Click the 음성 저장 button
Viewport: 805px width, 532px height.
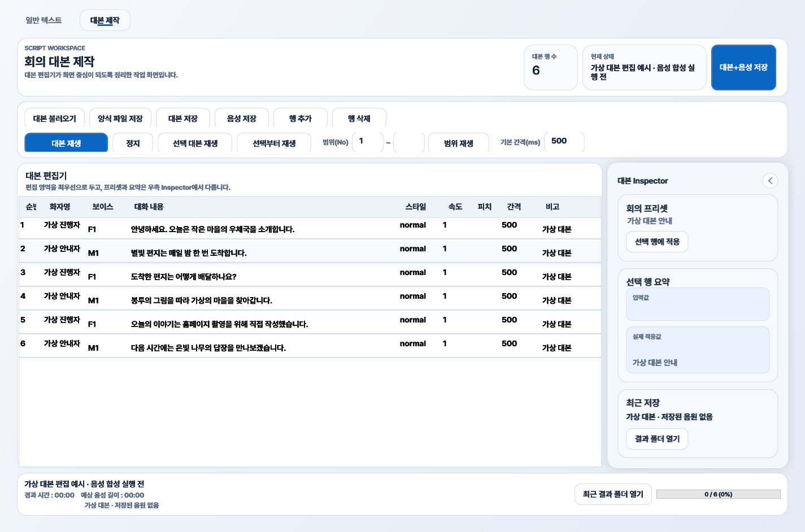(242, 119)
